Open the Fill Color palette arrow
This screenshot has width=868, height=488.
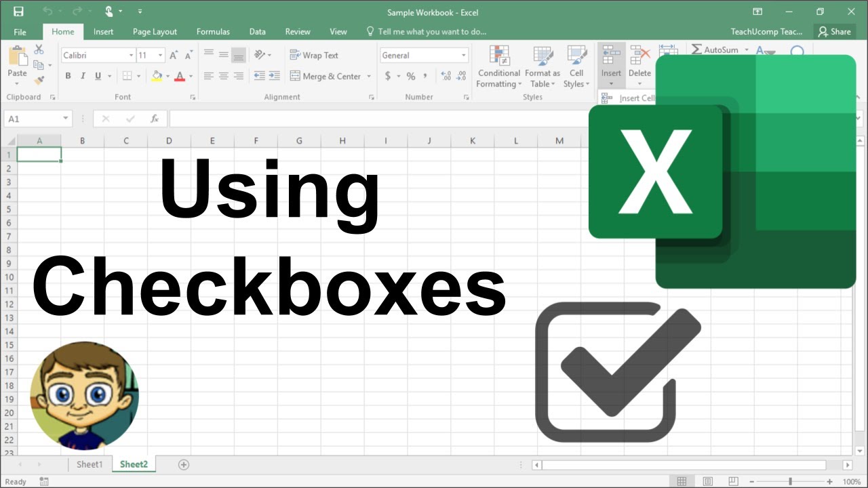pyautogui.click(x=167, y=76)
